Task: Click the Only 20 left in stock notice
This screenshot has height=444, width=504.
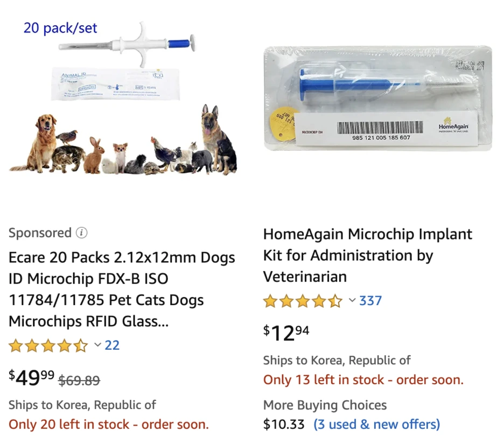Action: click(x=108, y=424)
